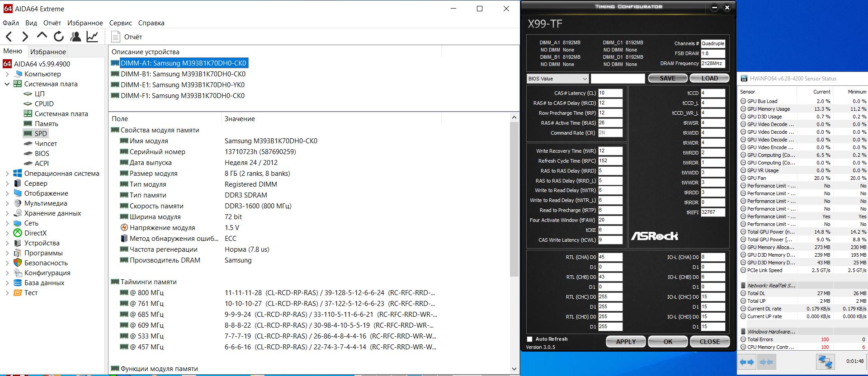868x376 pixels.
Task: Open the Справка menu
Action: coord(151,23)
